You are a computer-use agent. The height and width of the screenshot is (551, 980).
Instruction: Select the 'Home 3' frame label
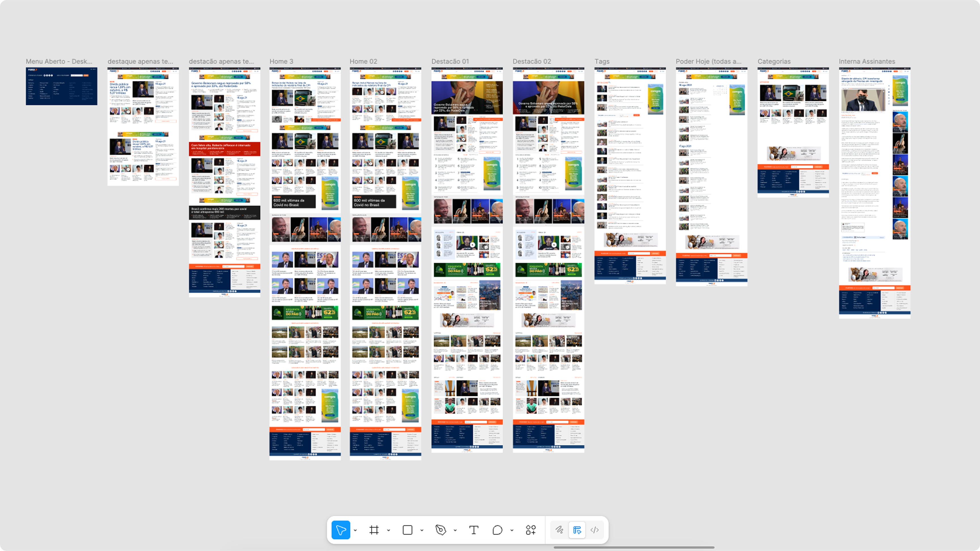(281, 61)
